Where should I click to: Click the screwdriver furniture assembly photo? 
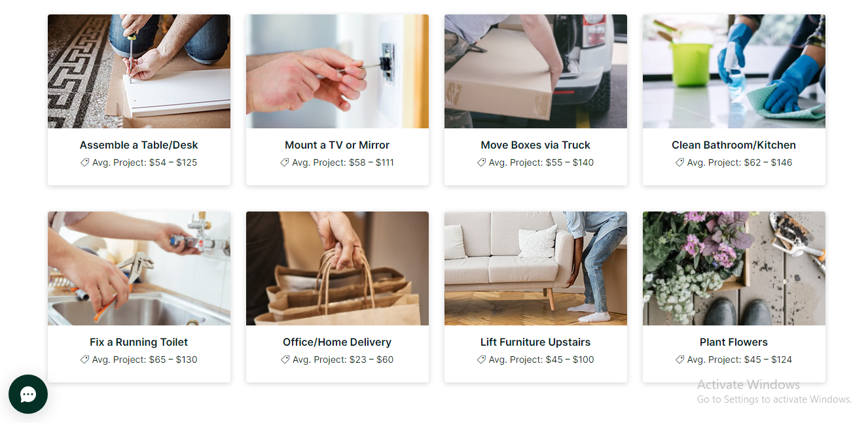pos(139,71)
